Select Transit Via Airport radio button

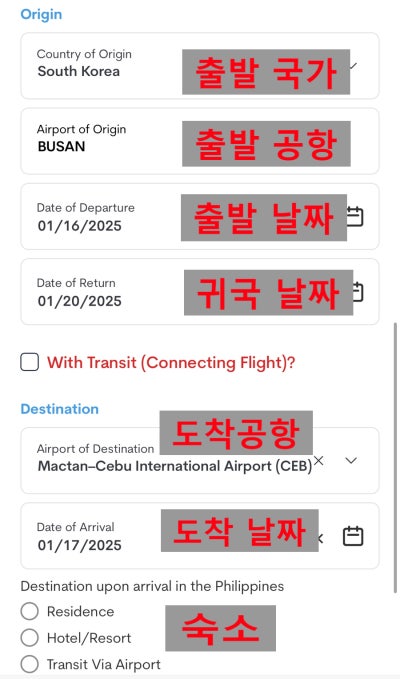(29, 664)
